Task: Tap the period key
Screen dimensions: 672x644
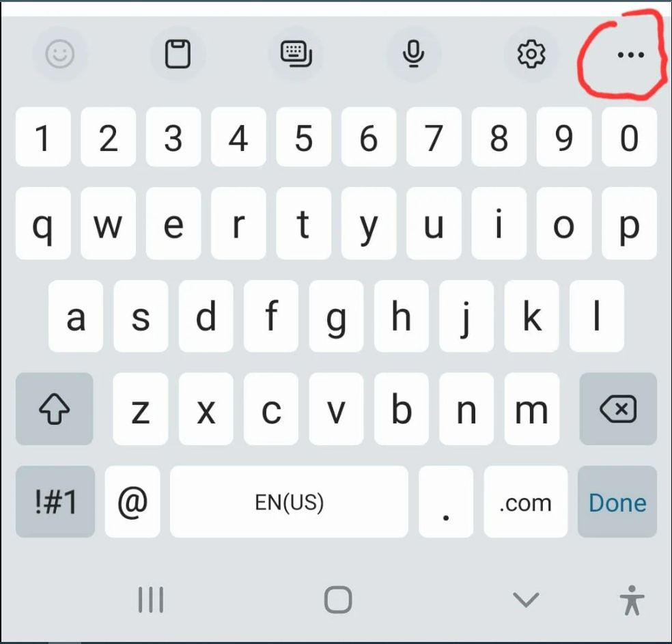Action: coord(446,502)
